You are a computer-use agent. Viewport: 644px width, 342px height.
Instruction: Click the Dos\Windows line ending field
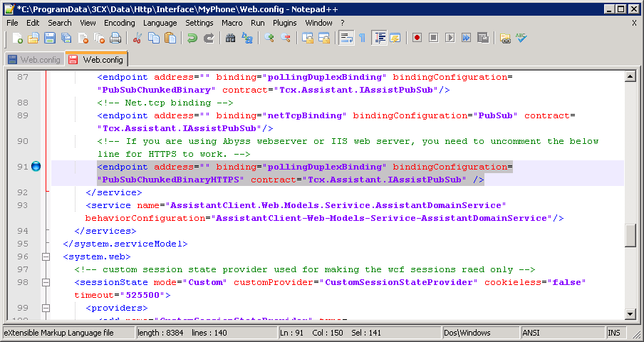481,333
